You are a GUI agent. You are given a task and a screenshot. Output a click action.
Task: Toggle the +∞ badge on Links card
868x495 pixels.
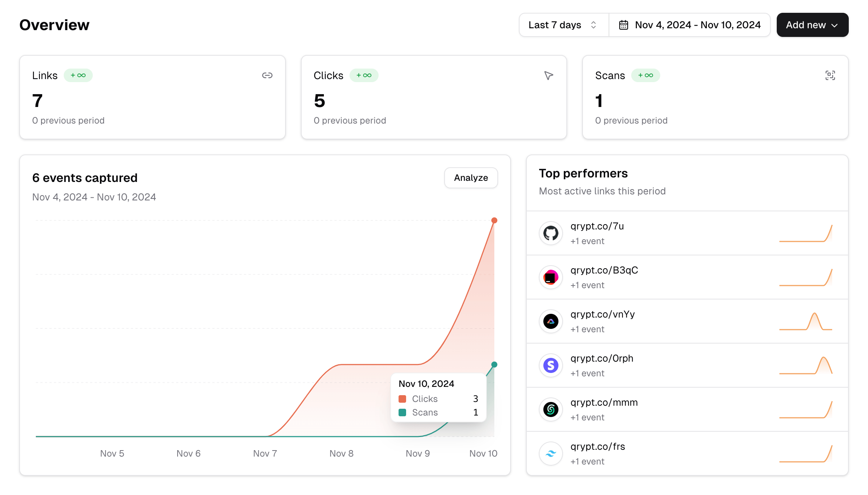coord(78,75)
